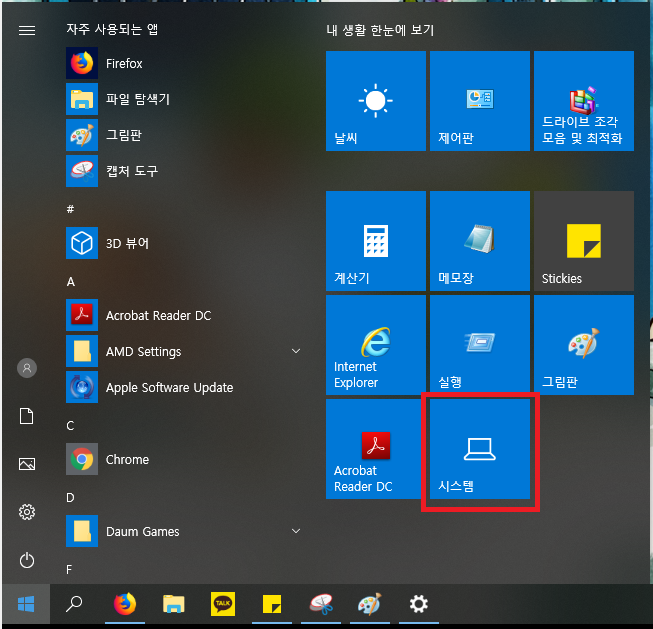Open the 실행 run tile
This screenshot has height=629, width=653.
click(480, 345)
